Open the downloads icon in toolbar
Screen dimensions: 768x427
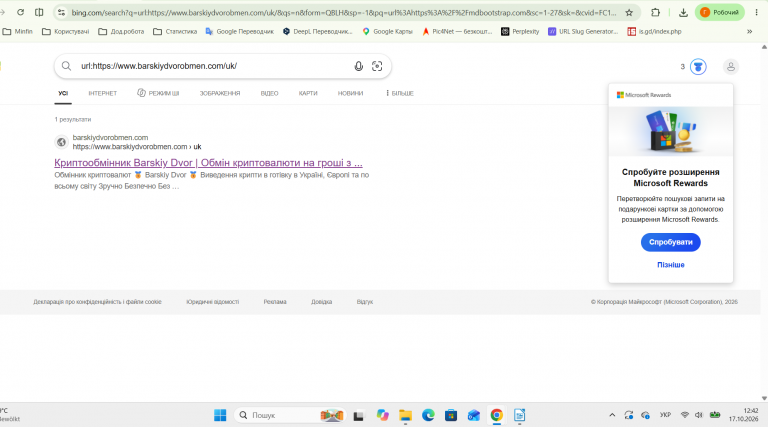point(683,13)
